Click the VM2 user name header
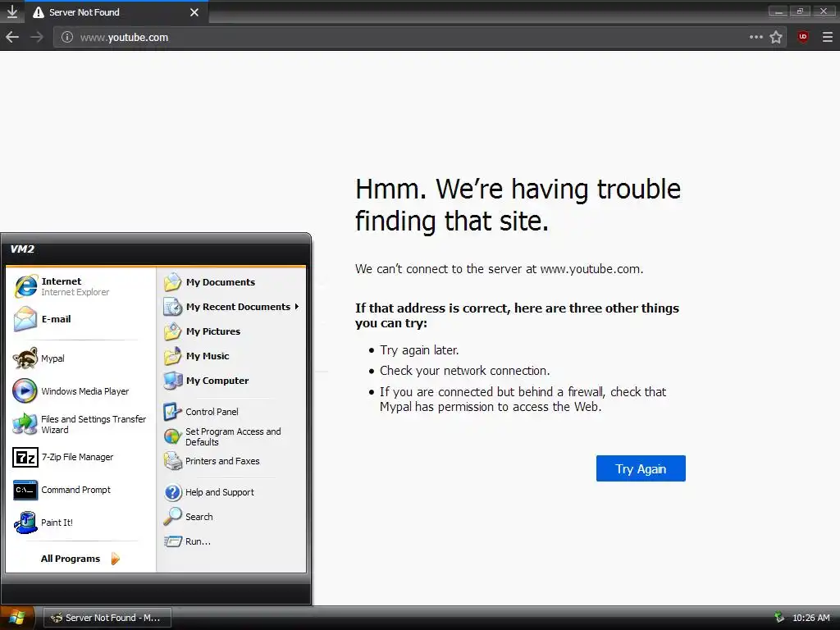840x630 pixels. point(22,249)
